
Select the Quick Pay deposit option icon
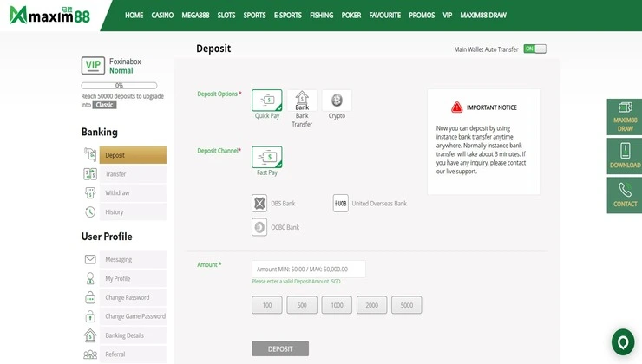pos(267,101)
